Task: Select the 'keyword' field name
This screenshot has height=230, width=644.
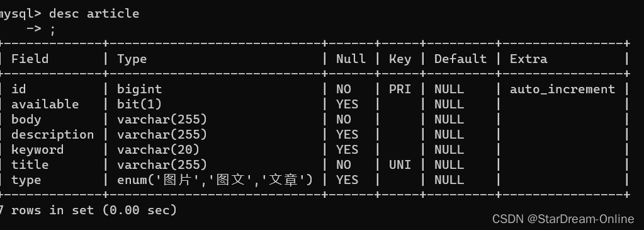Action: pyautogui.click(x=37, y=150)
